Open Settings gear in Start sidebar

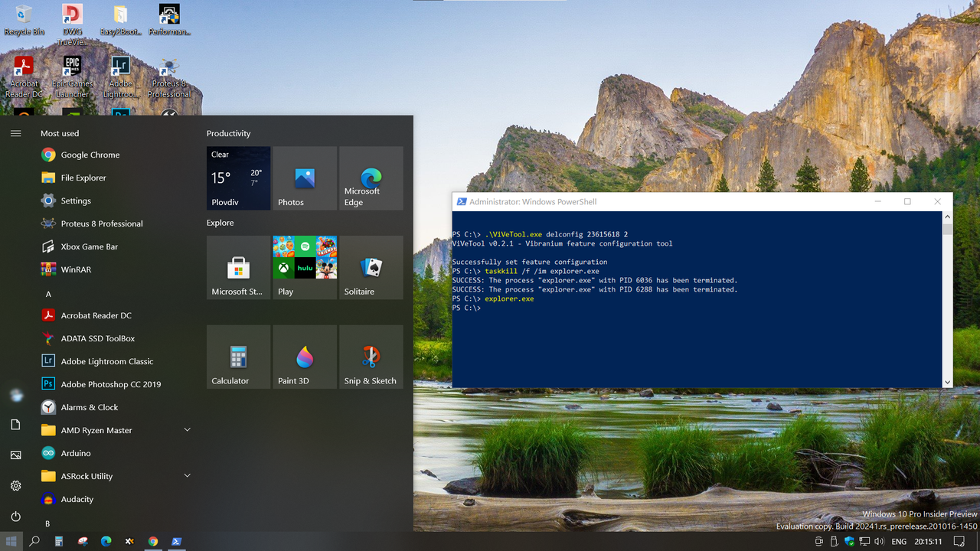coord(15,486)
